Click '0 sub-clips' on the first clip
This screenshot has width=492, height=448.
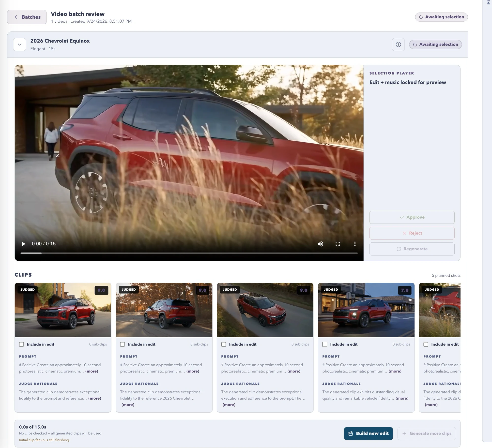(x=98, y=344)
